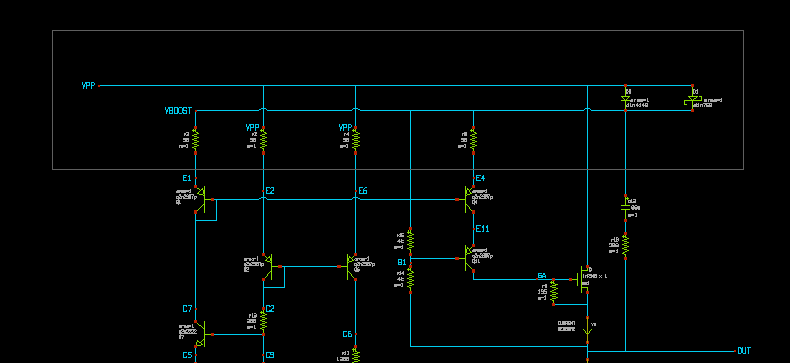Click the MOSFET symbol right of the GA label
The width and height of the screenshot is (790, 363).
point(583,279)
